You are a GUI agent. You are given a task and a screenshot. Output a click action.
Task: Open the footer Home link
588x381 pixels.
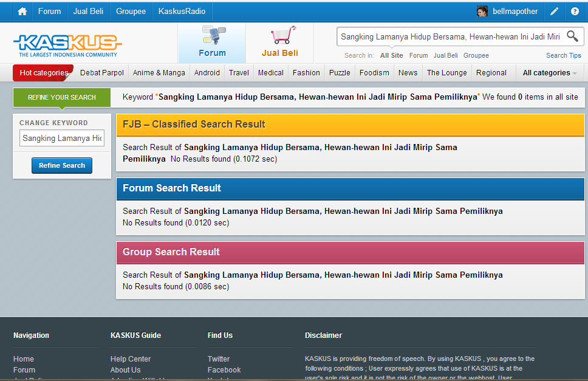[x=24, y=359]
